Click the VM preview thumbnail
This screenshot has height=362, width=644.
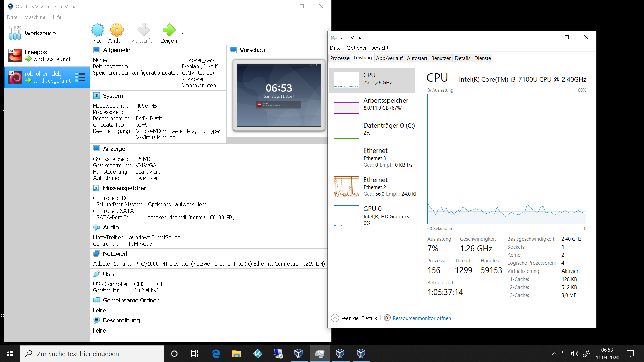279,95
